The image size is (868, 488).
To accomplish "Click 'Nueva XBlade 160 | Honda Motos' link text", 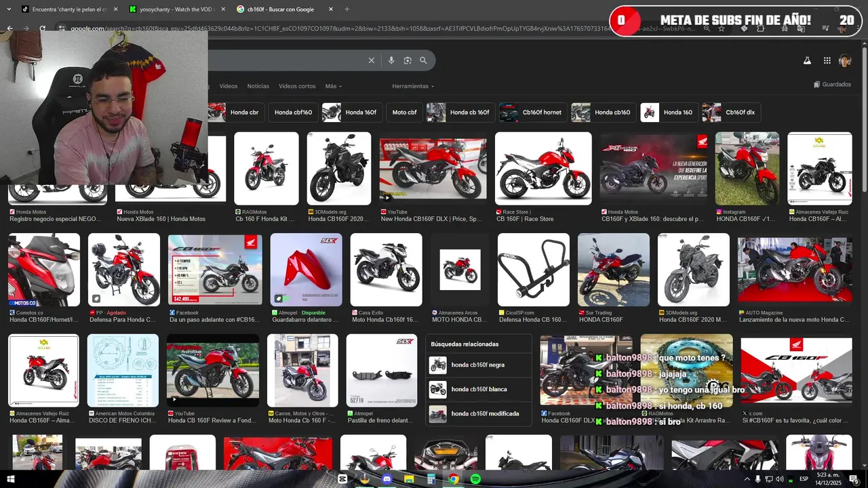I will 161,219.
